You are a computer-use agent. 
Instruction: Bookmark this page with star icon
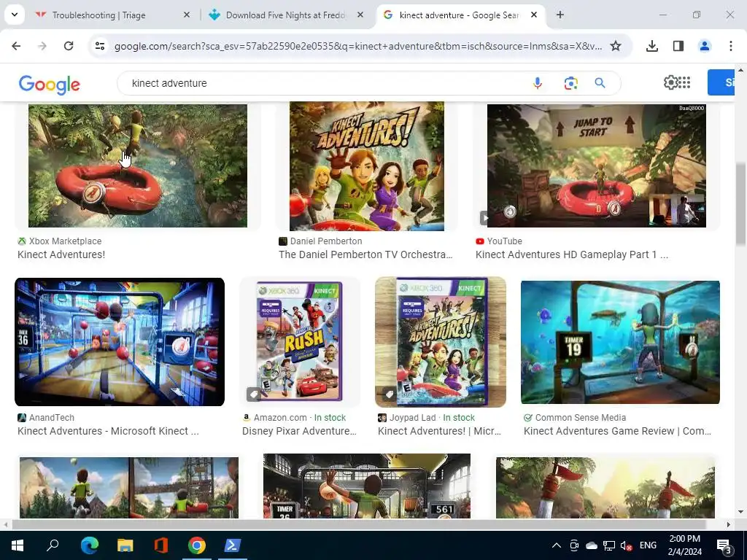(x=616, y=46)
